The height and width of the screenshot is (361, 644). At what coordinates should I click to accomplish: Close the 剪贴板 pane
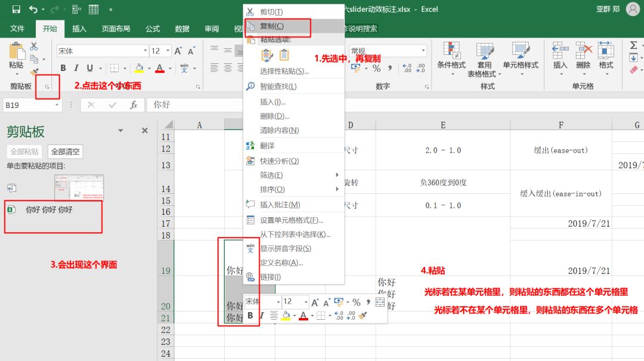144,130
